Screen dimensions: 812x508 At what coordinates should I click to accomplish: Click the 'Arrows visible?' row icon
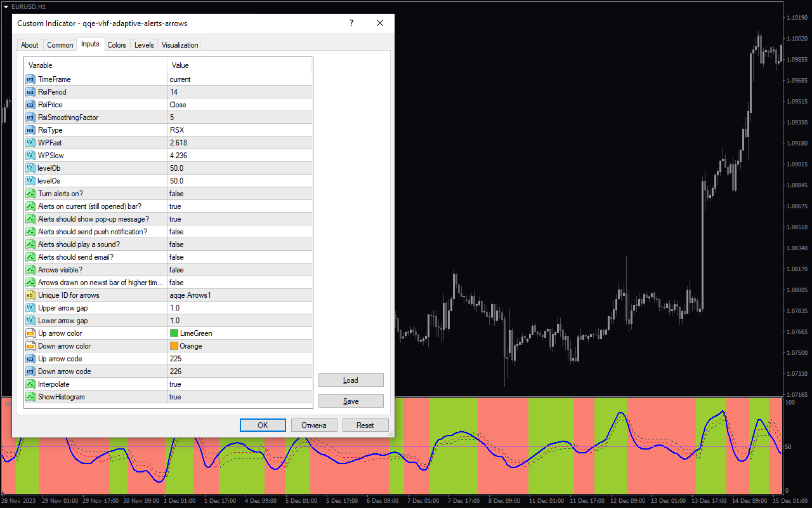pos(30,270)
